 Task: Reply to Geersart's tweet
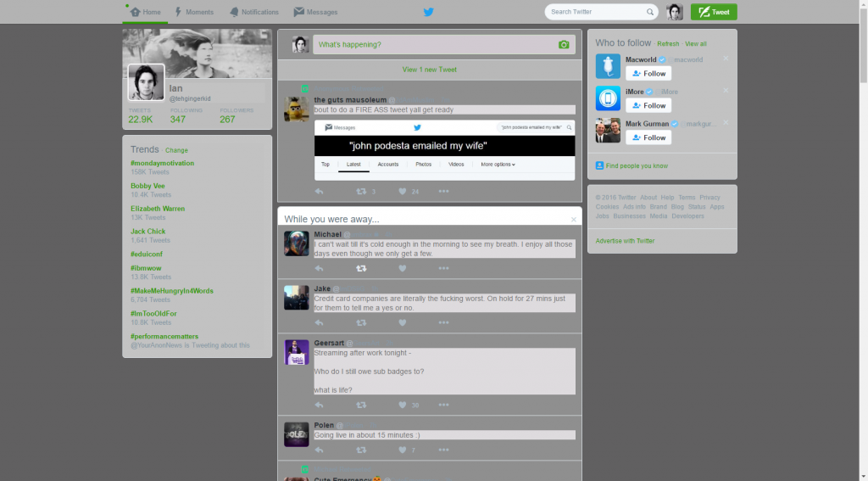pyautogui.click(x=319, y=405)
